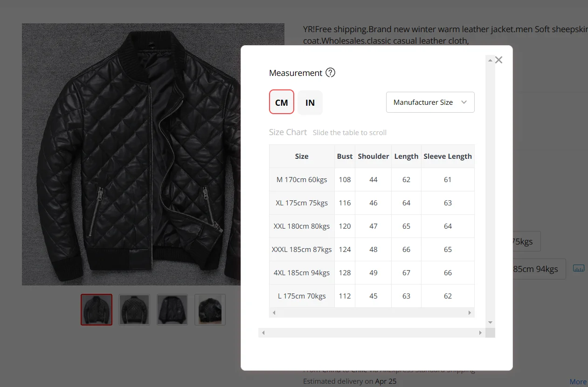Click the popup bottom scrollbar right arrow
Image resolution: width=588 pixels, height=387 pixels.
480,333
